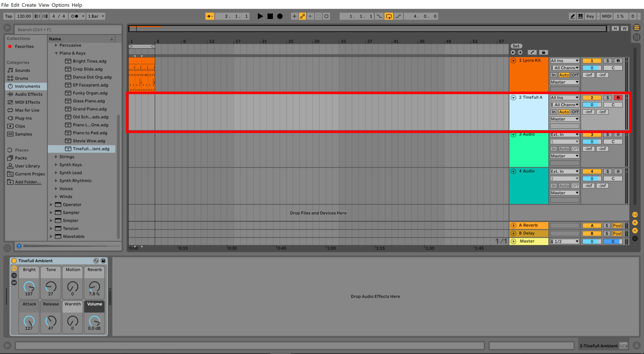Enable Draw Mode pencil icon

[573, 16]
